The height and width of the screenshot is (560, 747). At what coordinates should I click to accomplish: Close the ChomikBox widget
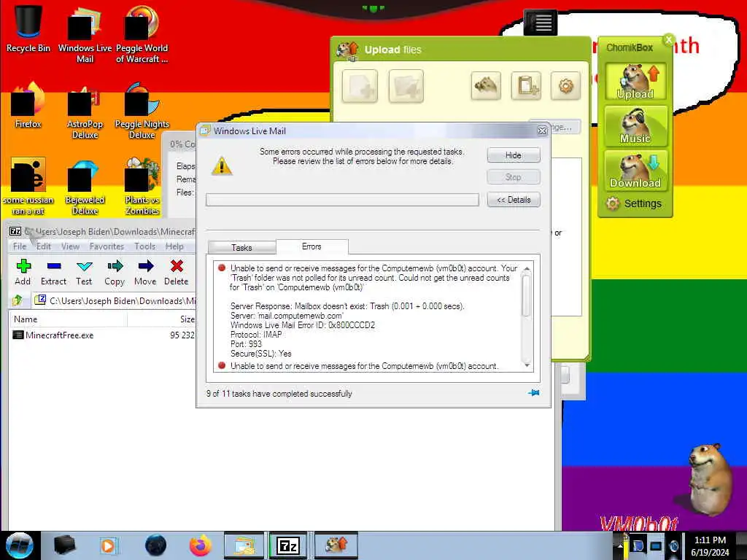pyautogui.click(x=669, y=39)
